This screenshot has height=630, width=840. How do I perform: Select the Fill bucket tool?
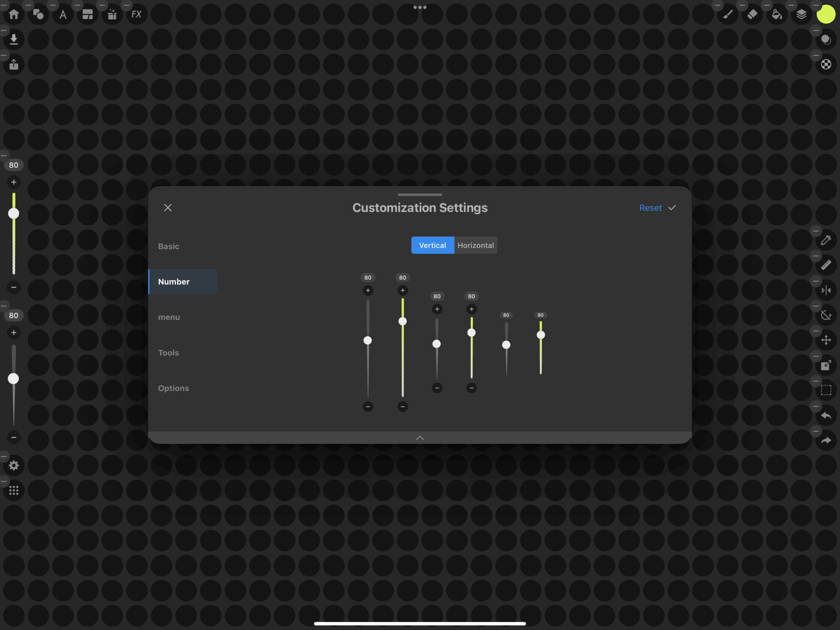[777, 14]
